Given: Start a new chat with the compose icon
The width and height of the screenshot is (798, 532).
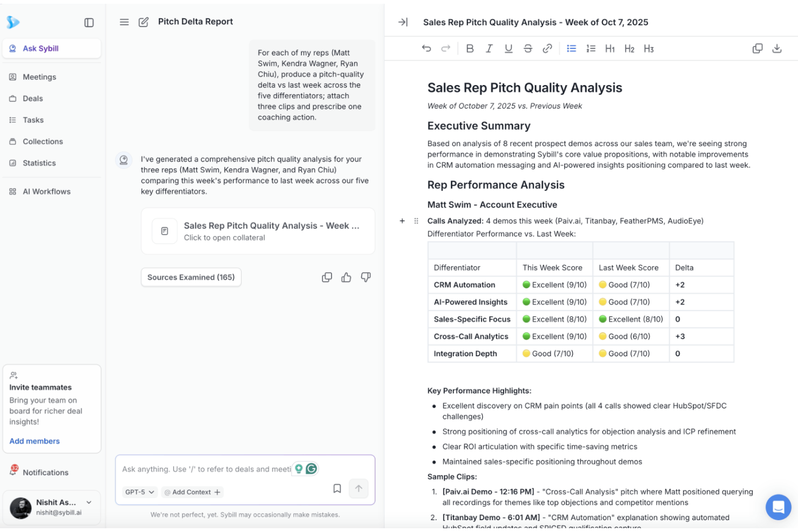Looking at the screenshot, I should coord(143,22).
